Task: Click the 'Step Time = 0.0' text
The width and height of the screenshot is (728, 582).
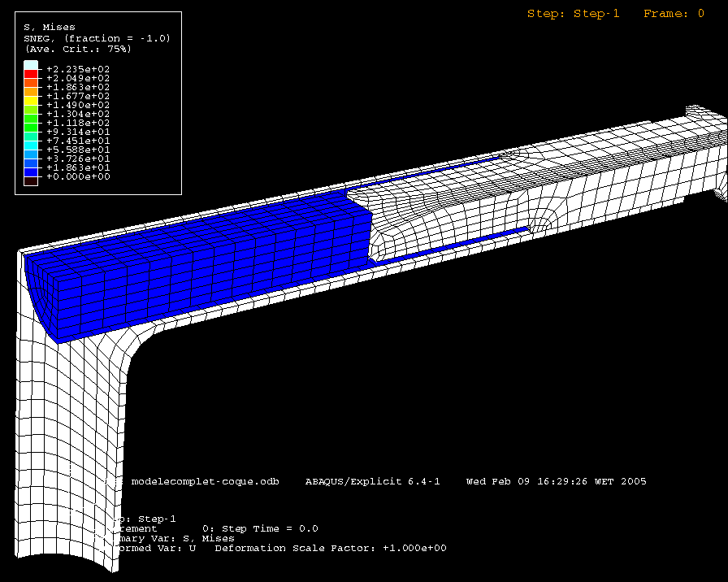Action: (270, 528)
